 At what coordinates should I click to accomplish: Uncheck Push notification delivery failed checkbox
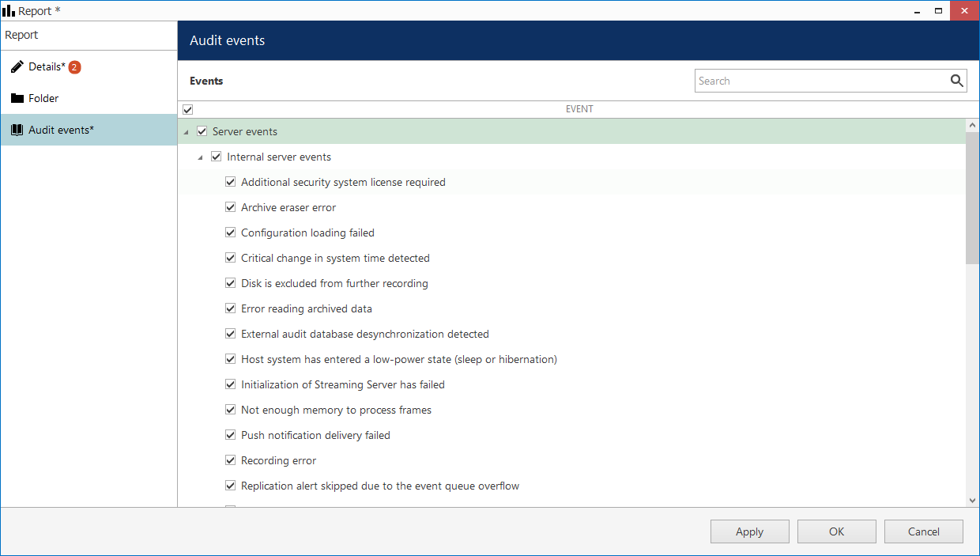click(x=230, y=435)
